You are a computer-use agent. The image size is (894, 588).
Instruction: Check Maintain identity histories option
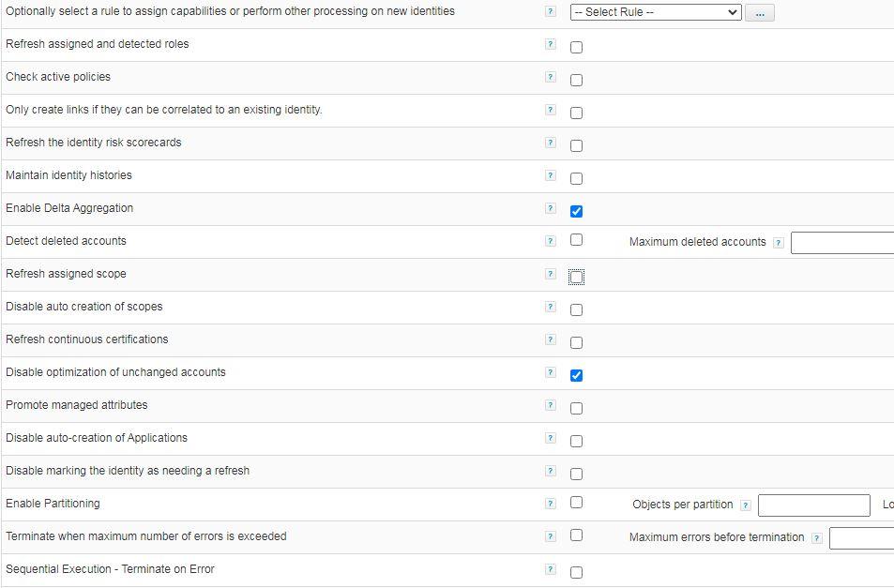[576, 178]
